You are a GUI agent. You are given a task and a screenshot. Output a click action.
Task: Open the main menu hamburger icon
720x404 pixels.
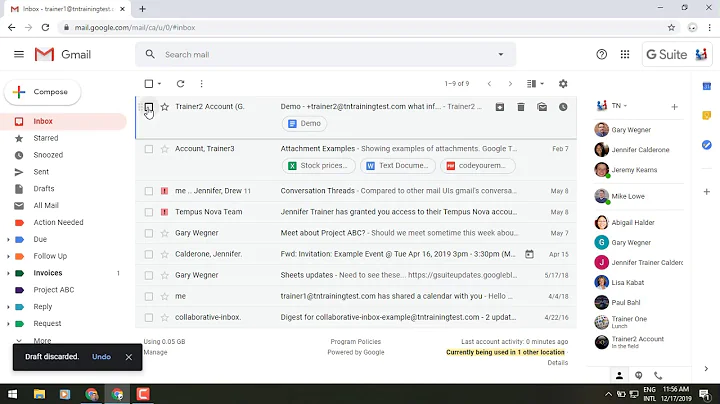pos(19,55)
